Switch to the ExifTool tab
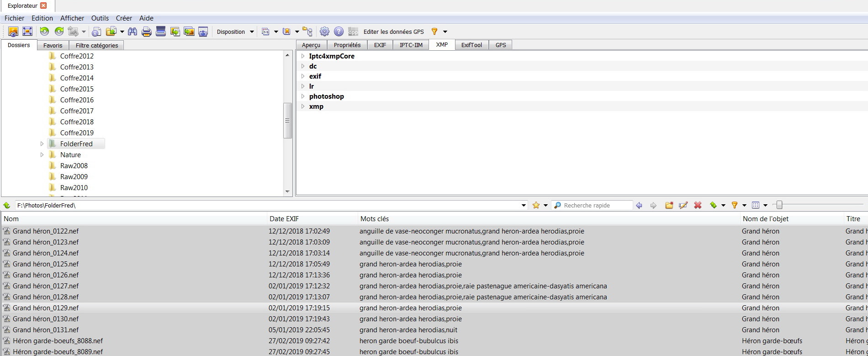Image resolution: width=868 pixels, height=356 pixels. coord(471,45)
